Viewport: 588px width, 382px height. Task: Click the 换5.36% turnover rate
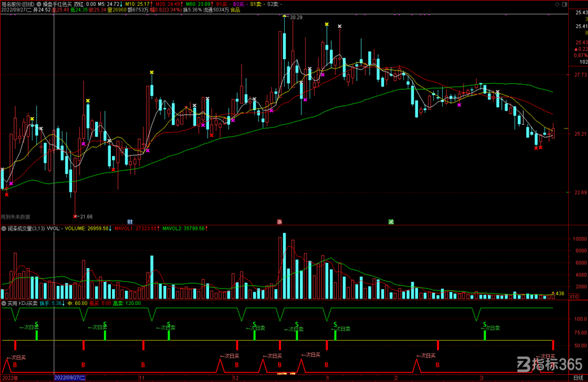pyautogui.click(x=193, y=10)
